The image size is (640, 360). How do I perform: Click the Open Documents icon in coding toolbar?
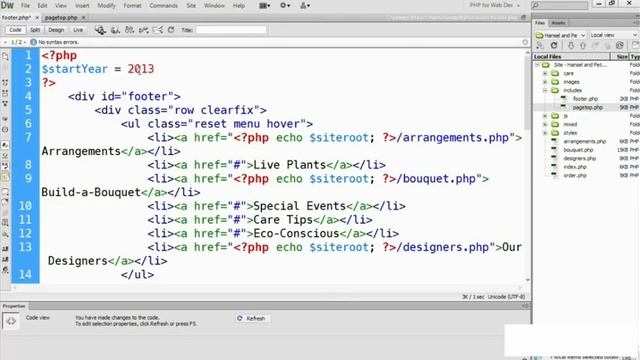pos(5,56)
